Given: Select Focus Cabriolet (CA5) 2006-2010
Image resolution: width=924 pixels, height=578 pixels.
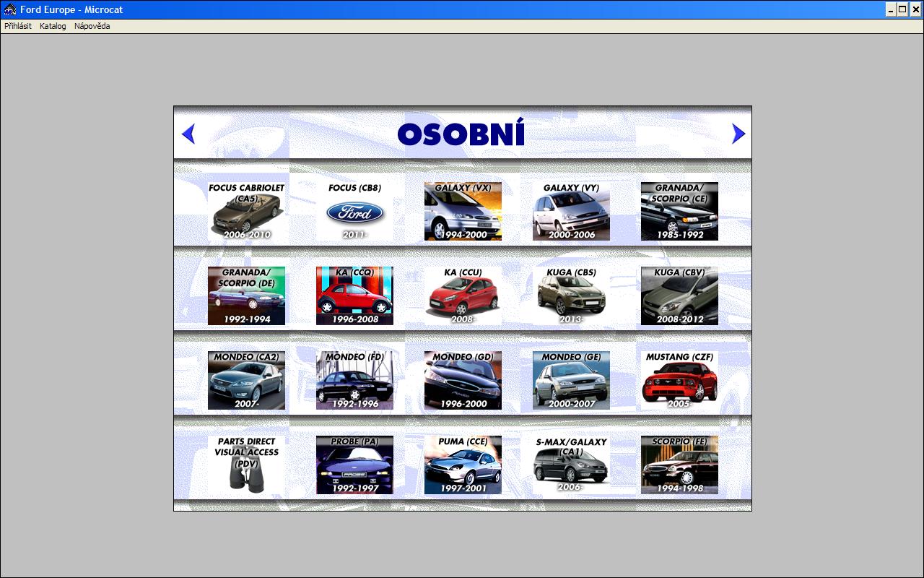Looking at the screenshot, I should 246,211.
